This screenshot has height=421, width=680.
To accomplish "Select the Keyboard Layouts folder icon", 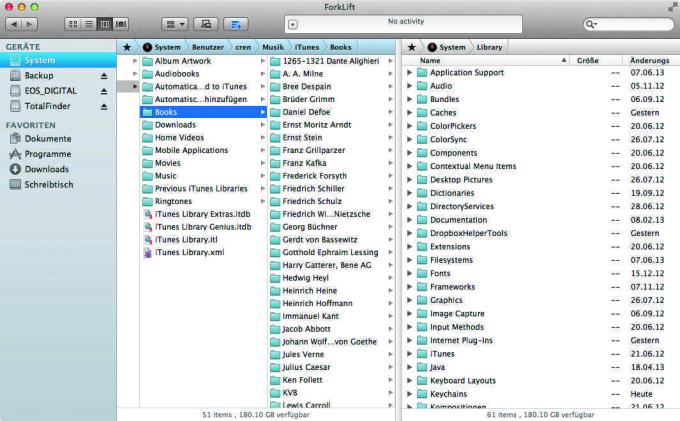I will tap(422, 381).
